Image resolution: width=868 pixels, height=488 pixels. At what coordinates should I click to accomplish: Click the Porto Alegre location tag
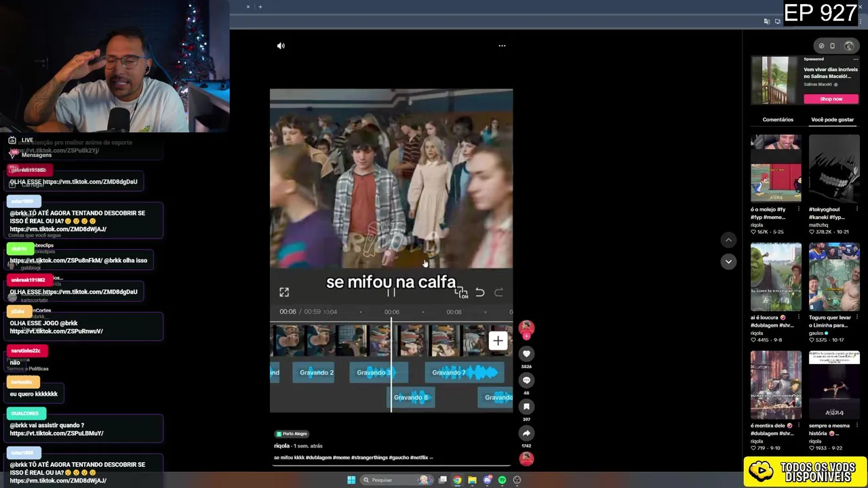point(292,434)
